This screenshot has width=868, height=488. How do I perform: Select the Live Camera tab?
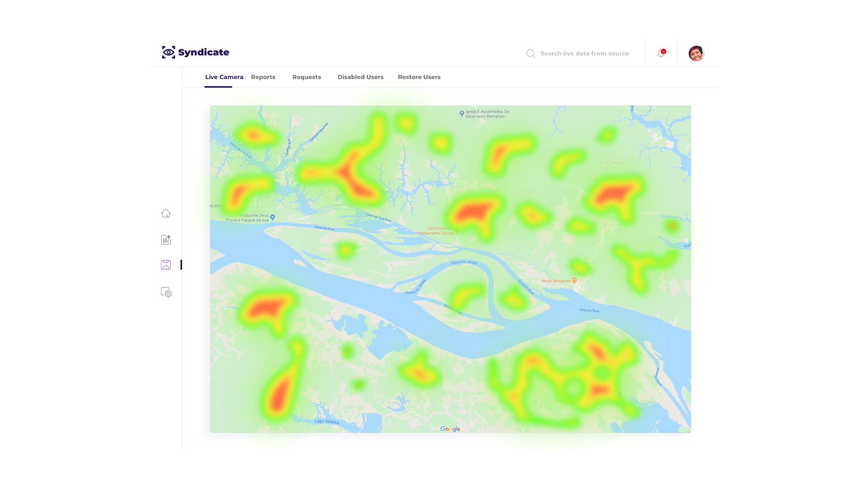point(224,77)
